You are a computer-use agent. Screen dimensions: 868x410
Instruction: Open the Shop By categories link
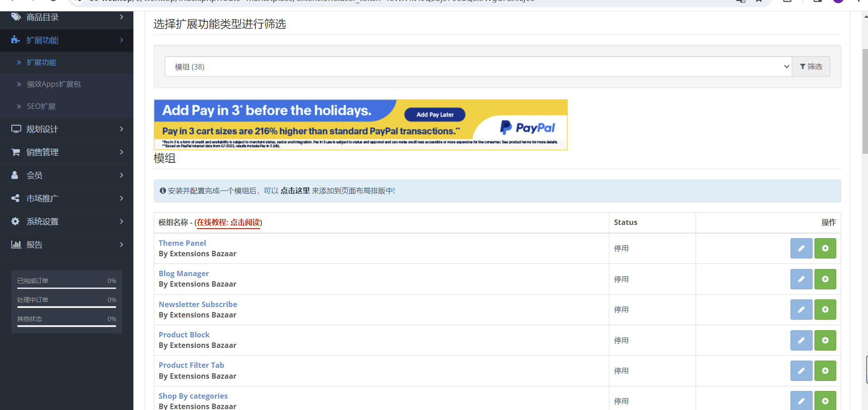(193, 396)
